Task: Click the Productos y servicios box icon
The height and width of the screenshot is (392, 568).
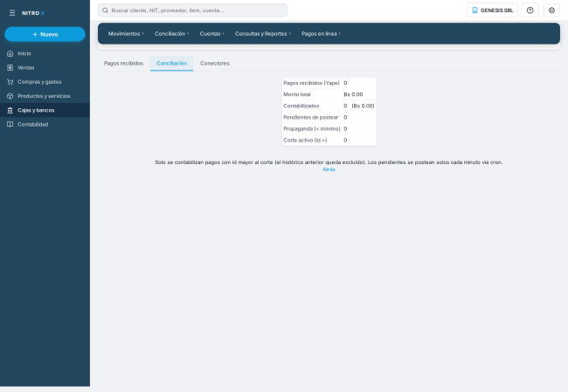Action: [10, 96]
